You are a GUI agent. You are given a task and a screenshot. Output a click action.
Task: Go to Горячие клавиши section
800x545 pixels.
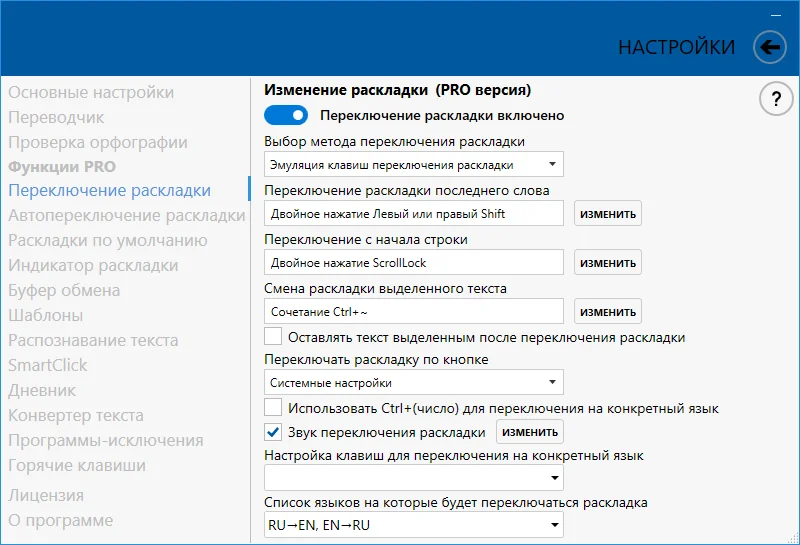[77, 465]
